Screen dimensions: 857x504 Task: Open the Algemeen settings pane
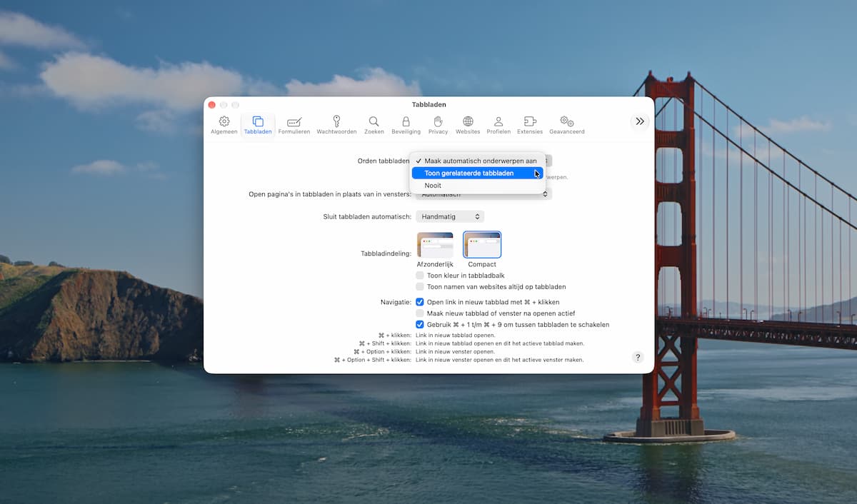click(224, 125)
